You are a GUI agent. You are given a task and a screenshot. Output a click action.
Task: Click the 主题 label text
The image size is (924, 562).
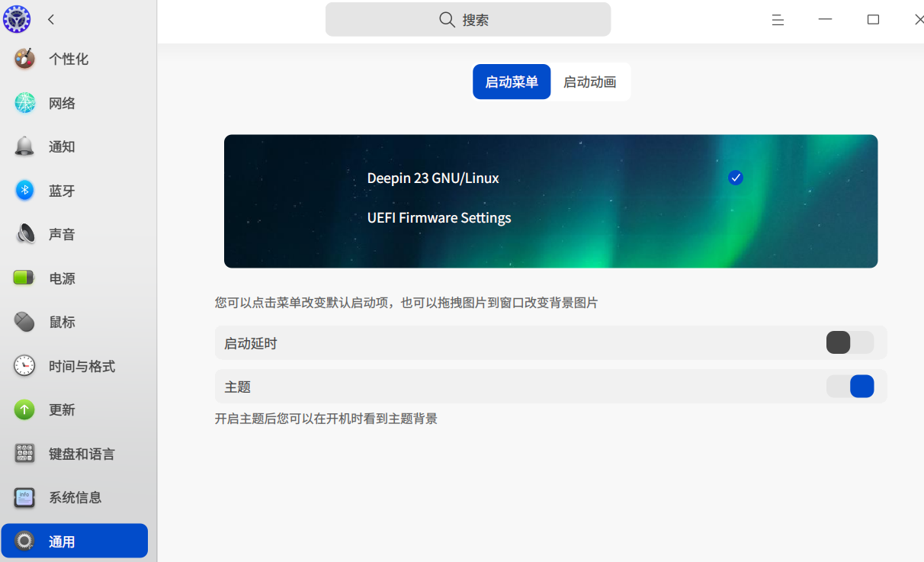click(x=238, y=387)
